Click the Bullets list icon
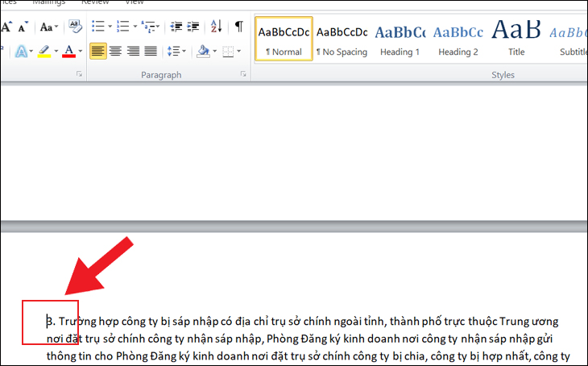This screenshot has height=366, width=588. point(97,27)
